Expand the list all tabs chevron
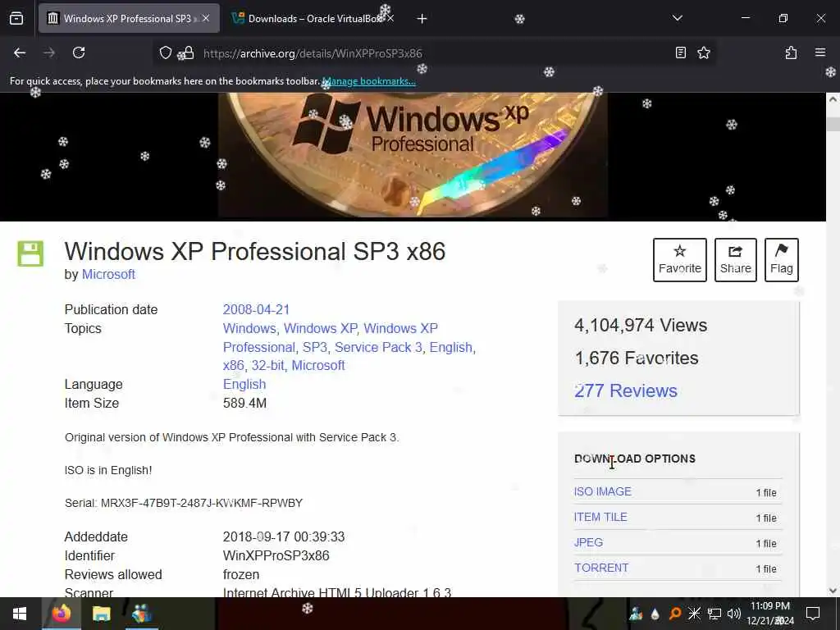Viewport: 840px width, 630px height. click(678, 18)
